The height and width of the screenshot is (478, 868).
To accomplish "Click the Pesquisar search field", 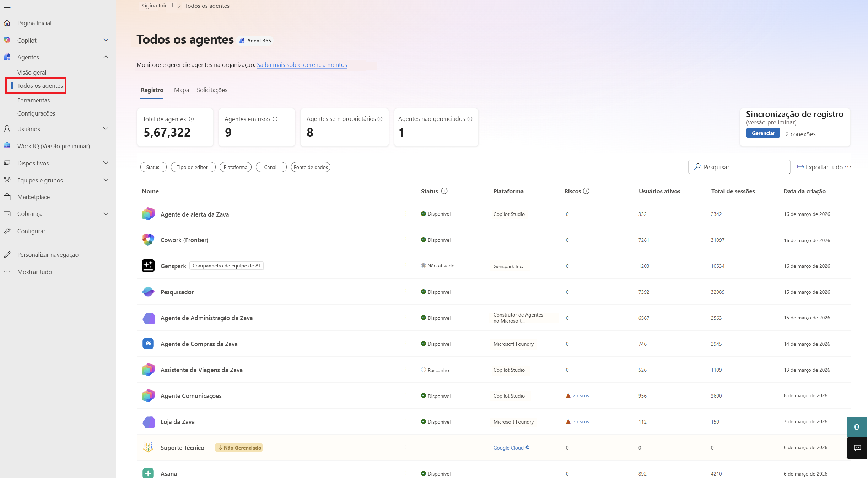I will point(739,167).
